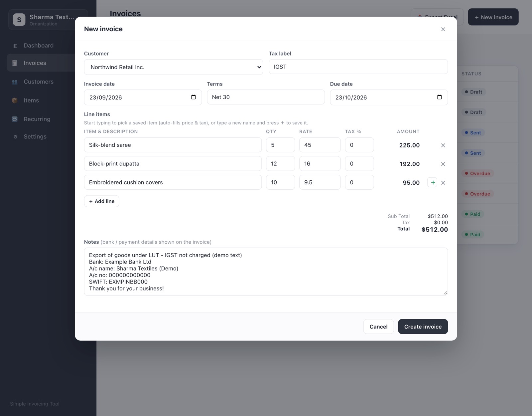Cancel the new invoice
Viewport: 532px width, 416px height.
tap(378, 326)
